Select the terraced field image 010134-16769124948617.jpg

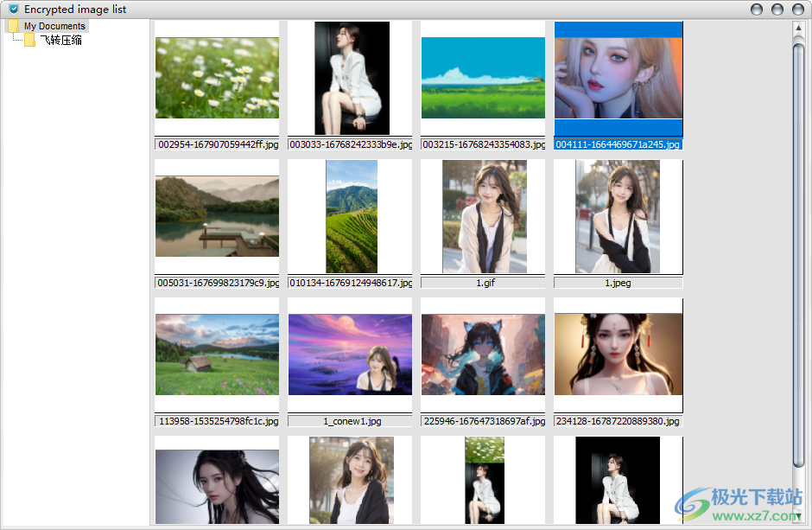350,215
